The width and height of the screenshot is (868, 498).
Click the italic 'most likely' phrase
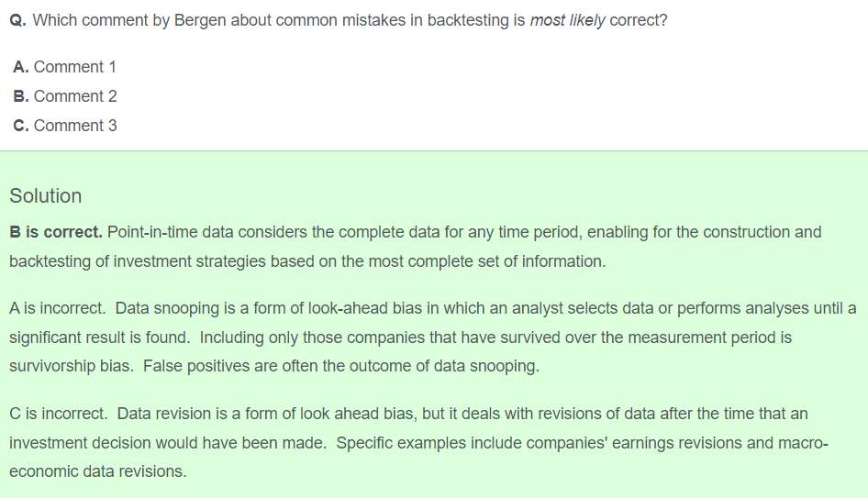(x=567, y=20)
